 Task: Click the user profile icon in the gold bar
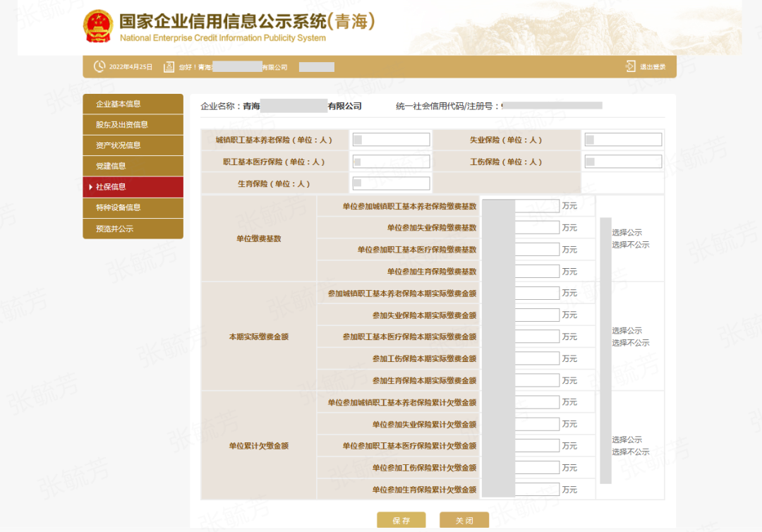click(169, 66)
